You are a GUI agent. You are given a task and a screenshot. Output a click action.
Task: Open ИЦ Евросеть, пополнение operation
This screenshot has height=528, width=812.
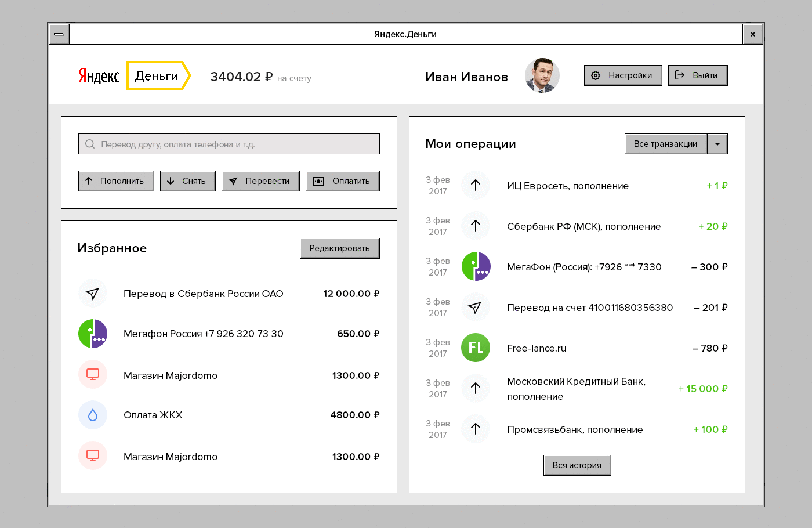[x=568, y=186]
